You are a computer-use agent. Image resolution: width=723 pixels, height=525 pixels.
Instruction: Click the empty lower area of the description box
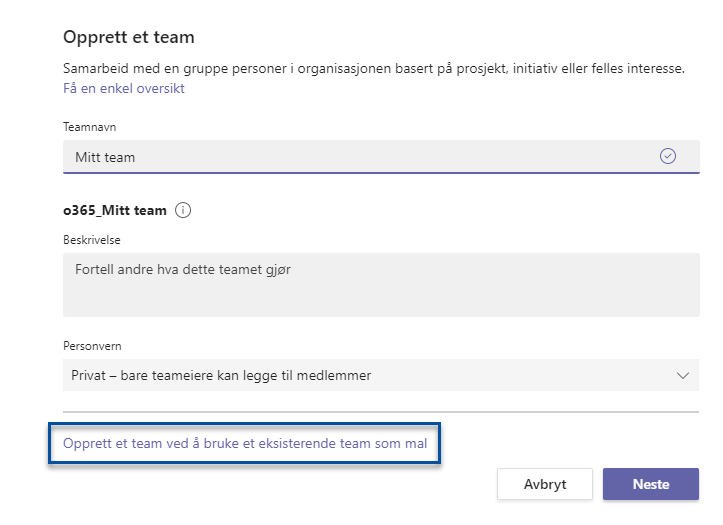click(381, 300)
